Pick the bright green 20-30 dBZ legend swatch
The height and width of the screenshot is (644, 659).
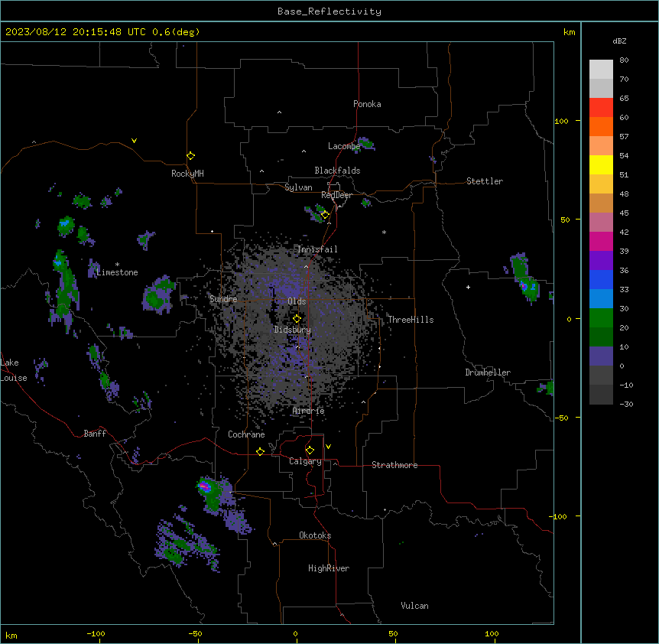[601, 318]
